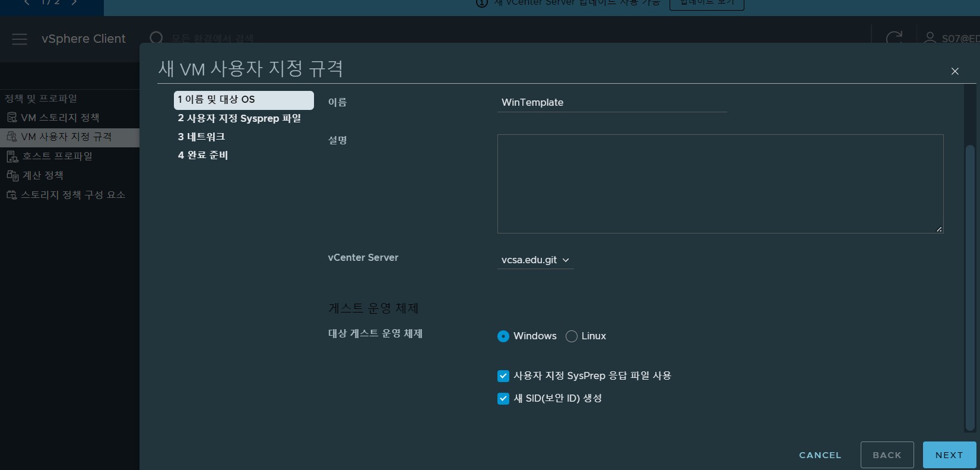Open the vCenter Server vcsa.edu.git dropdown
The width and height of the screenshot is (980, 470).
[x=535, y=260]
